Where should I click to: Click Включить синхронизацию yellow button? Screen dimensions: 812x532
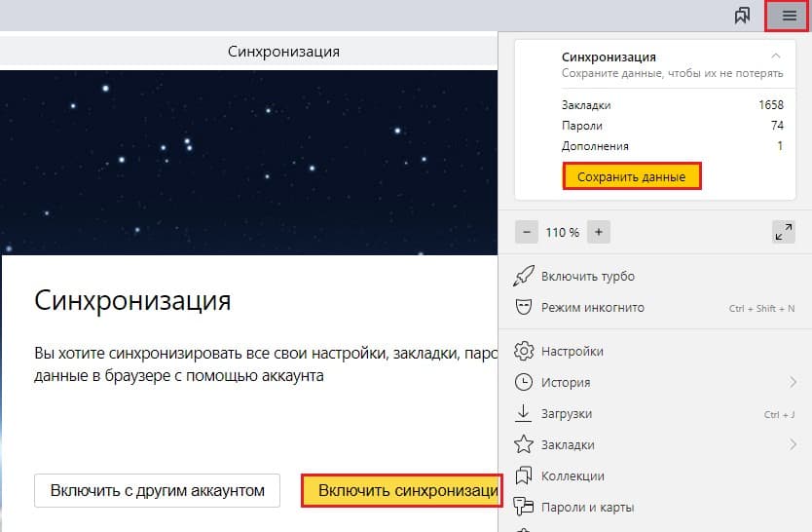point(401,491)
